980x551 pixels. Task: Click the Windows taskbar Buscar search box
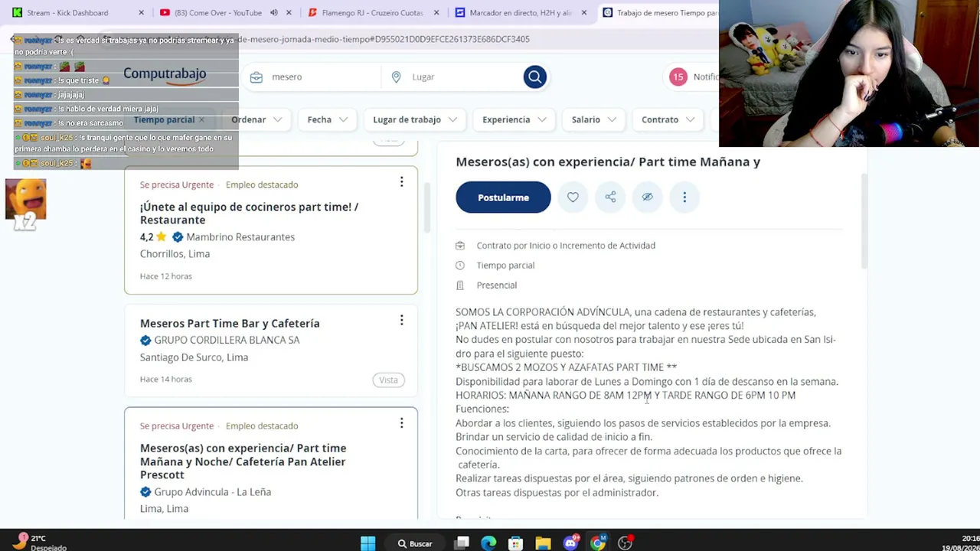click(415, 543)
